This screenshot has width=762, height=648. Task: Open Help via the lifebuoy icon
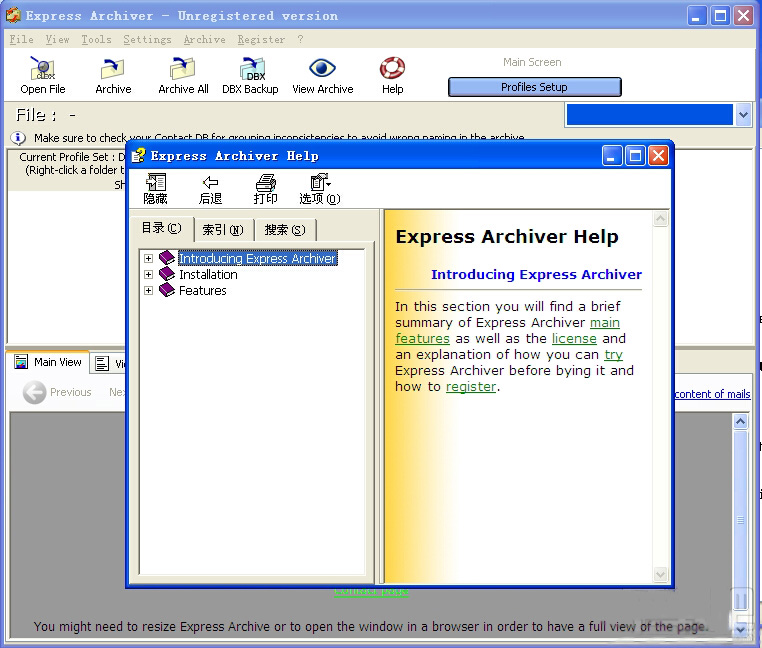(x=392, y=68)
